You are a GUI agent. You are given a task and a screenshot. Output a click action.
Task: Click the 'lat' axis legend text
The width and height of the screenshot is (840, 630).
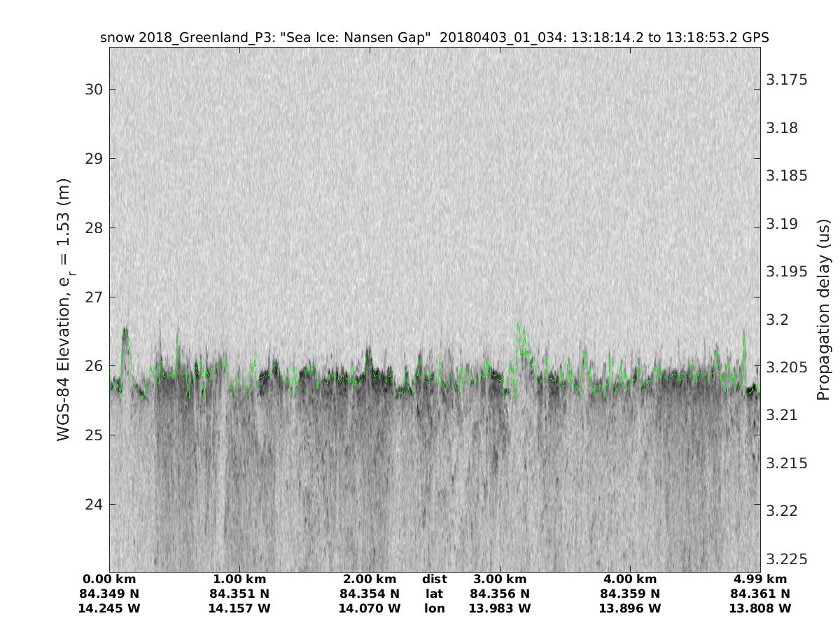click(435, 594)
